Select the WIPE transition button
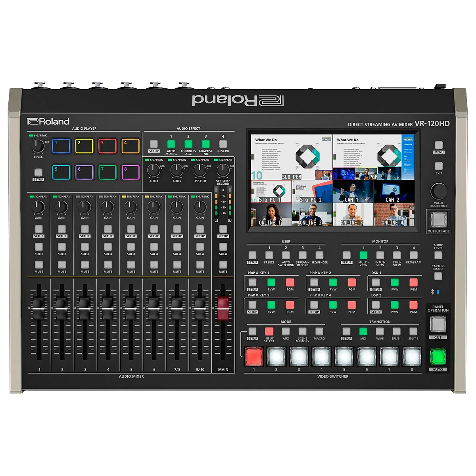This screenshot has height=476, width=476. [x=380, y=331]
